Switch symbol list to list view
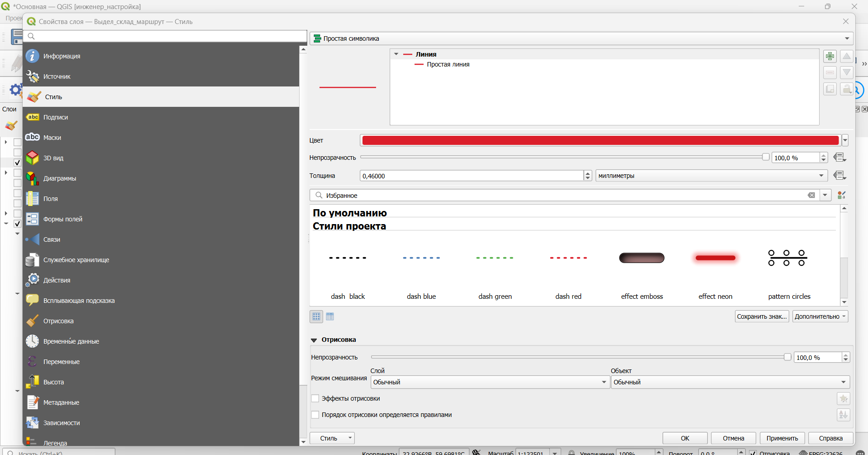This screenshot has height=455, width=868. click(x=330, y=316)
